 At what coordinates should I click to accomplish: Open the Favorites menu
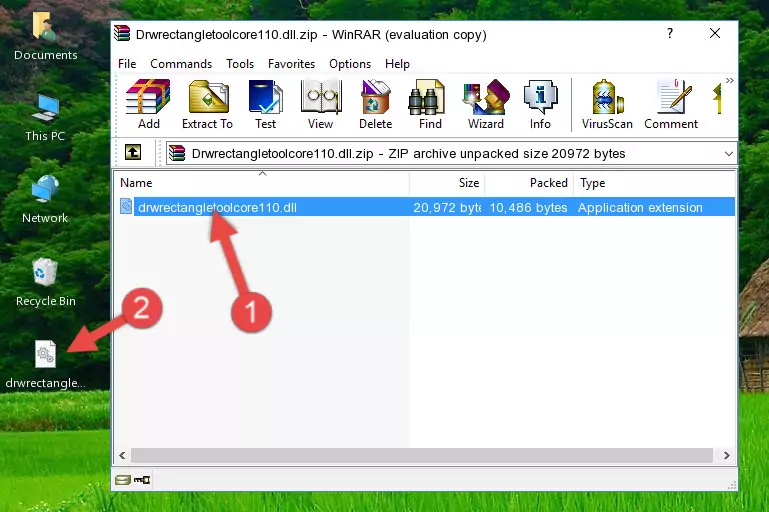[291, 64]
